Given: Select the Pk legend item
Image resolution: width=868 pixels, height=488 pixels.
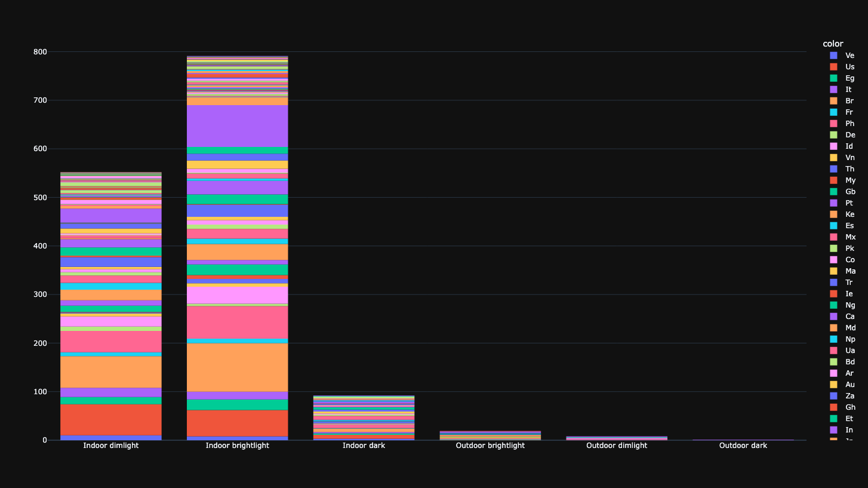Looking at the screenshot, I should coord(842,248).
